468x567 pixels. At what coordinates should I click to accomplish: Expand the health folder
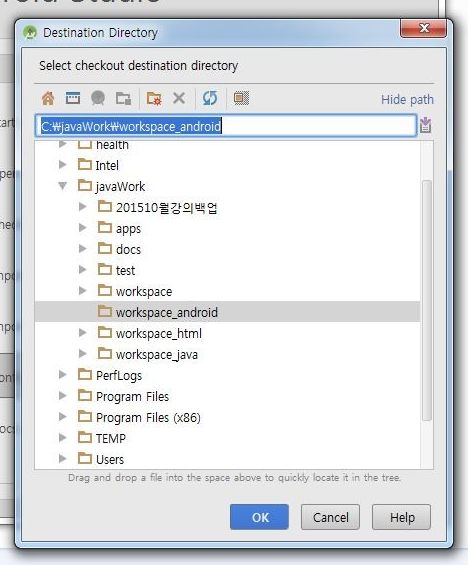[x=63, y=144]
